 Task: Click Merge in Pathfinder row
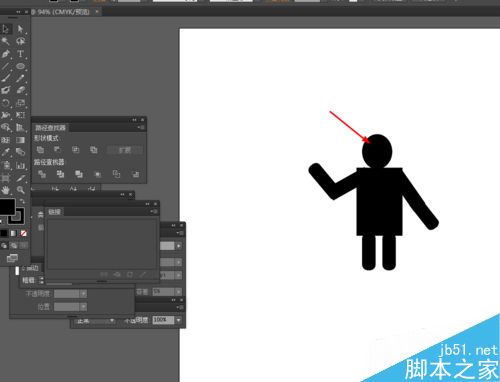(x=79, y=174)
